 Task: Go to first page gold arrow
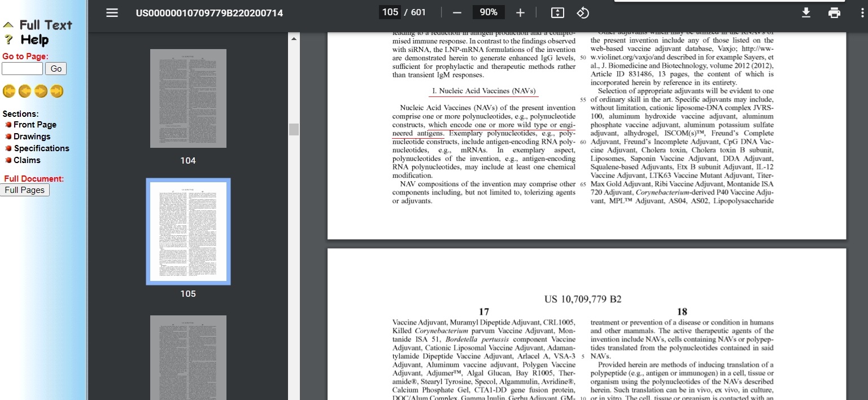click(x=9, y=91)
